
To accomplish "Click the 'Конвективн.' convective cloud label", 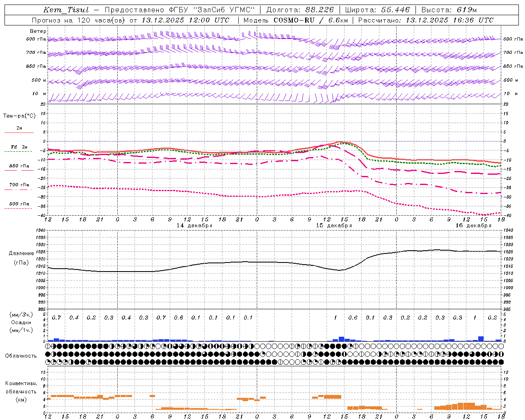I will coord(21,383).
